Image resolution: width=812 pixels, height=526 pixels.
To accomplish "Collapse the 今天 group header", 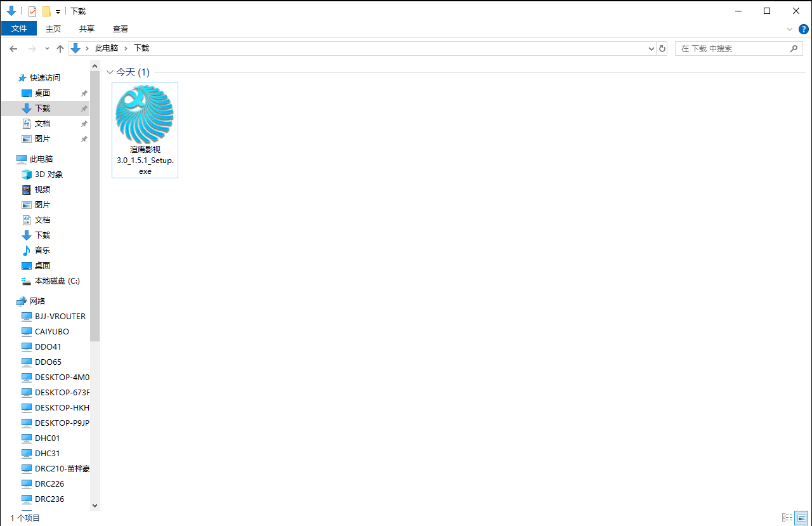I will 110,72.
